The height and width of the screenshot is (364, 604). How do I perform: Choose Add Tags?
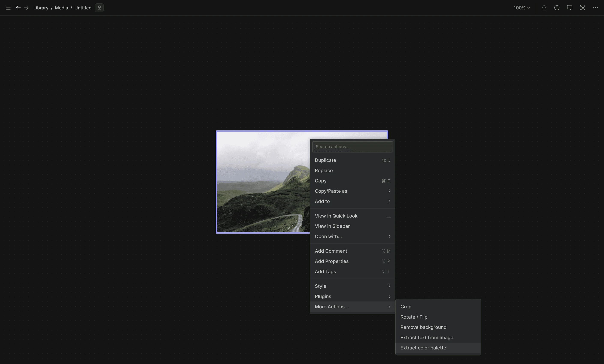352,272
